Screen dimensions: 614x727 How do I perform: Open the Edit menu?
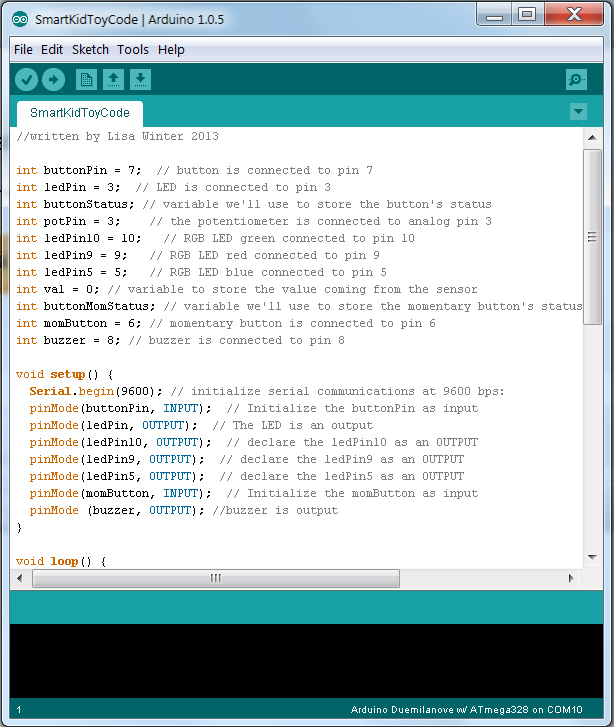click(52, 50)
